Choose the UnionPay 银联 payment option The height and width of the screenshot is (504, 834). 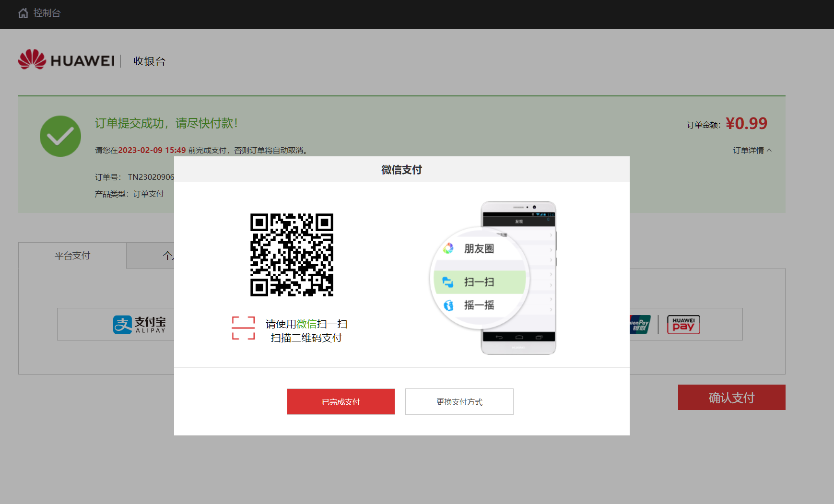[x=640, y=325]
